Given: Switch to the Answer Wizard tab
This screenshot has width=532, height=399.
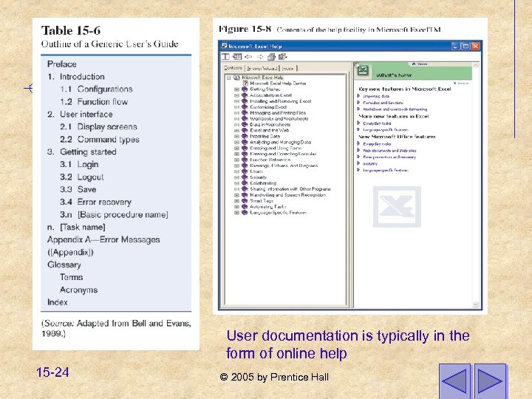Looking at the screenshot, I should pos(262,68).
